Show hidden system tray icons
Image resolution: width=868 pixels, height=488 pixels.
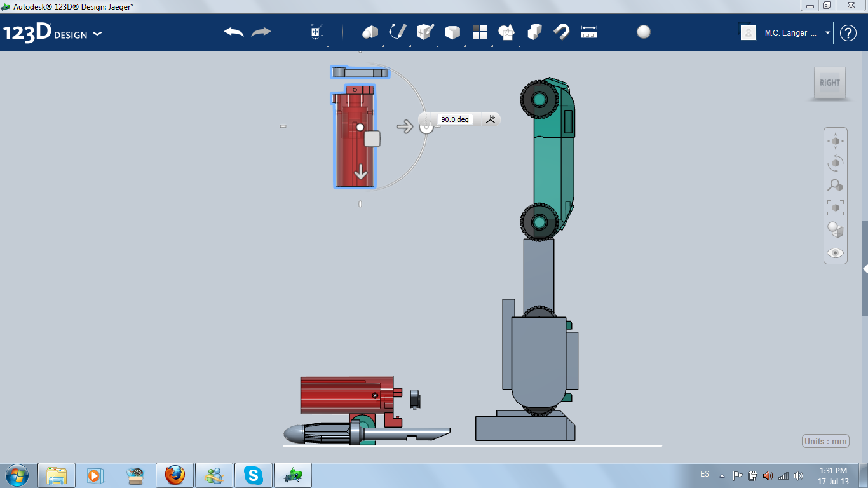722,475
